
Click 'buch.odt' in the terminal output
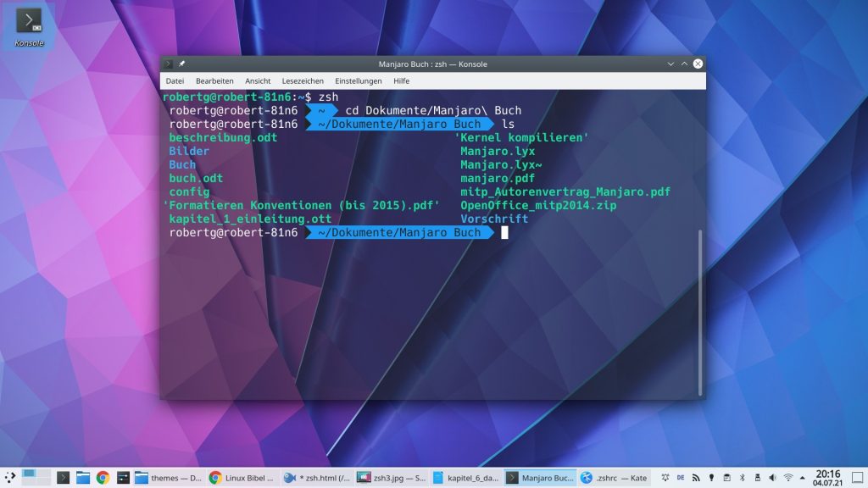pos(196,178)
